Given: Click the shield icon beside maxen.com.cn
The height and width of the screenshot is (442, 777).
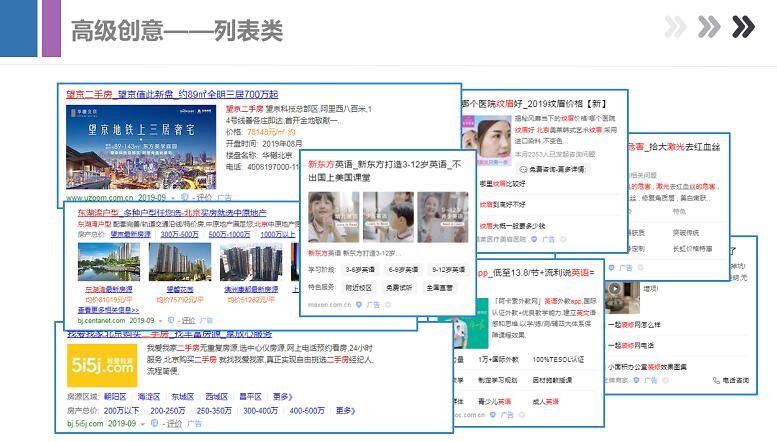Looking at the screenshot, I should [x=361, y=304].
